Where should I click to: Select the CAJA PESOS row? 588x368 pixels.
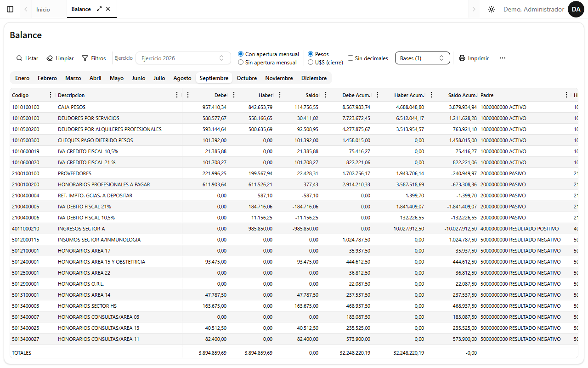pos(294,107)
